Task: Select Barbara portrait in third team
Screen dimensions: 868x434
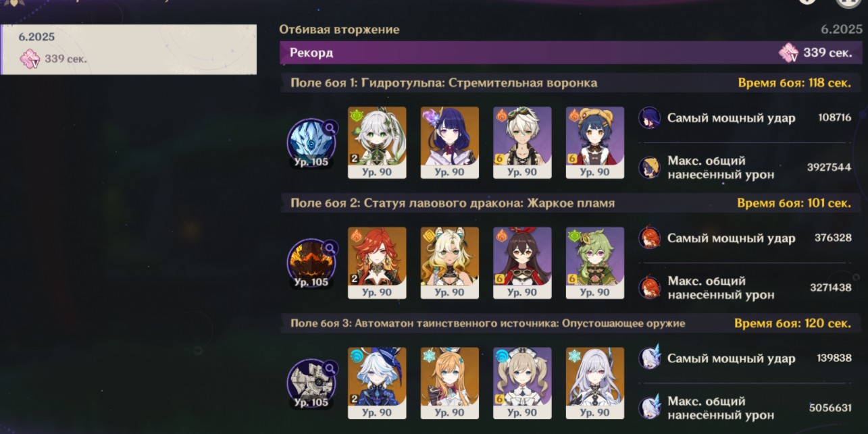Action: [522, 383]
